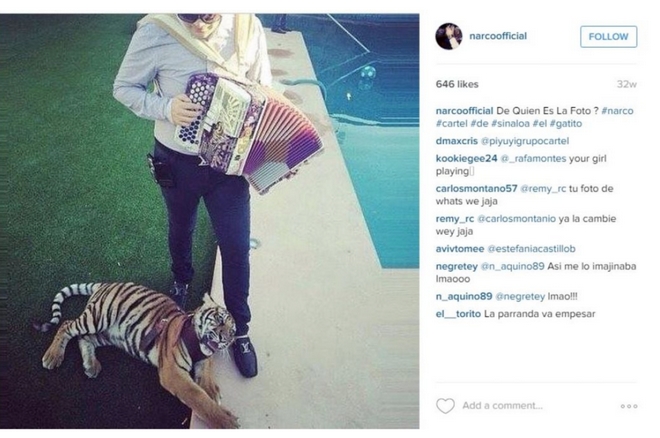Open the #narco hashtag

(617, 111)
